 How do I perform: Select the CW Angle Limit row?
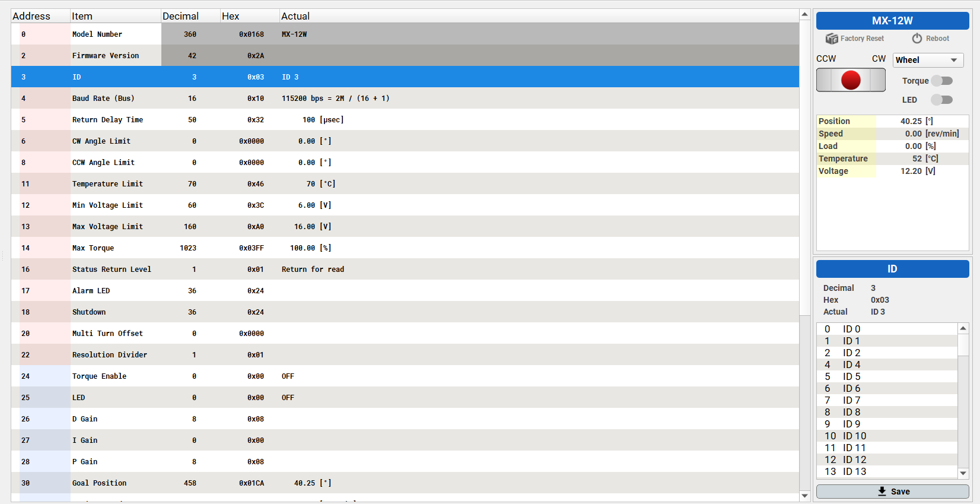coord(405,141)
